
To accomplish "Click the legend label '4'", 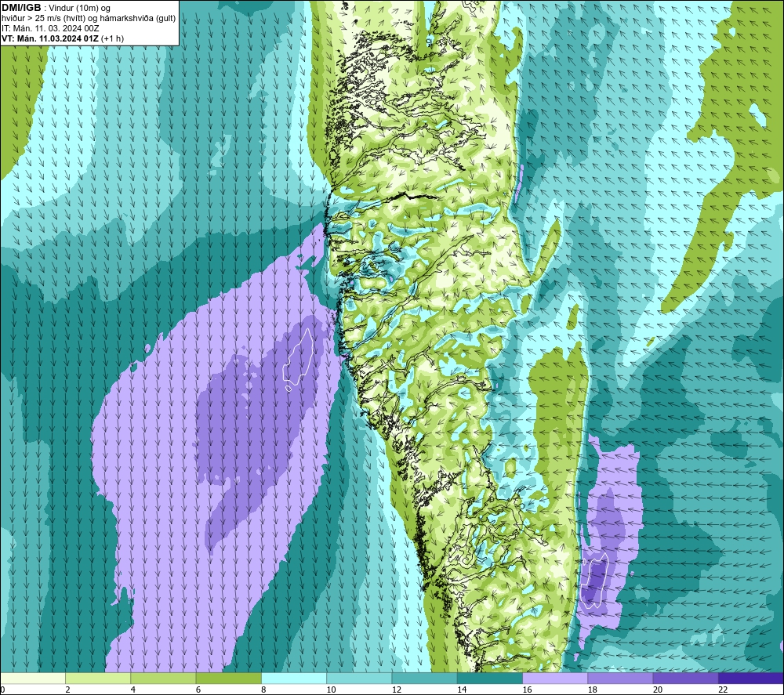I will (x=133, y=690).
